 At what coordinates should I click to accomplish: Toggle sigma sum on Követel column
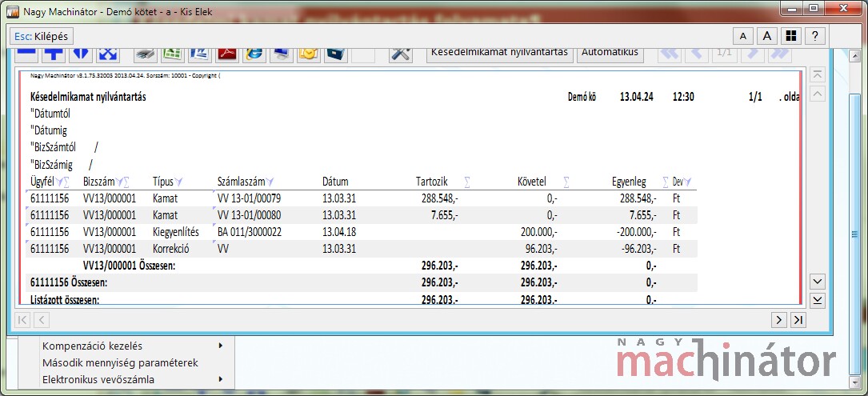[566, 182]
